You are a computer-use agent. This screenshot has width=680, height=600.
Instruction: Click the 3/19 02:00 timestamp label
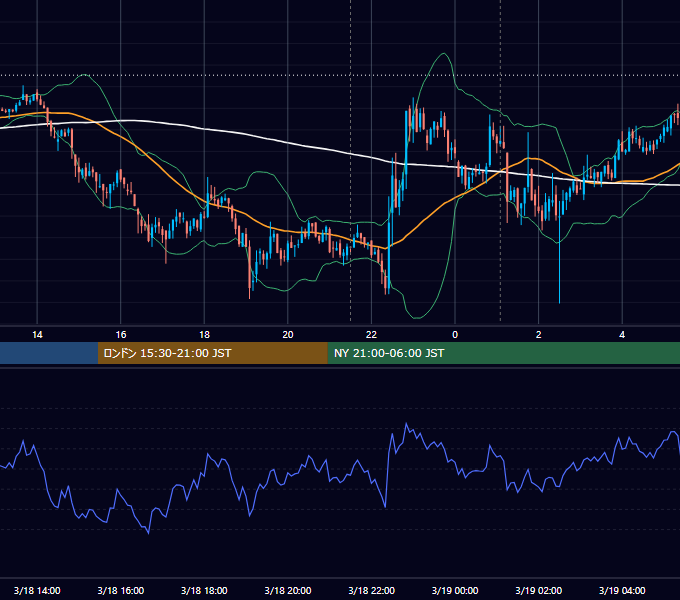coord(539,590)
